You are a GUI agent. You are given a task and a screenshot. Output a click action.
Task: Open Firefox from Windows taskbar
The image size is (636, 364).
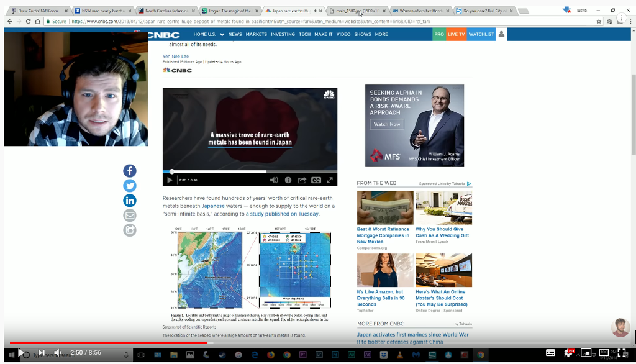271,355
